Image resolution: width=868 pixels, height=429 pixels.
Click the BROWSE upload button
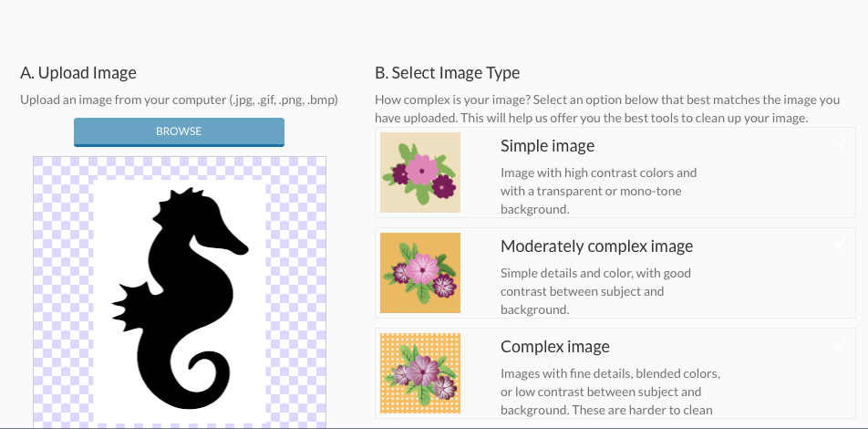[x=179, y=131]
